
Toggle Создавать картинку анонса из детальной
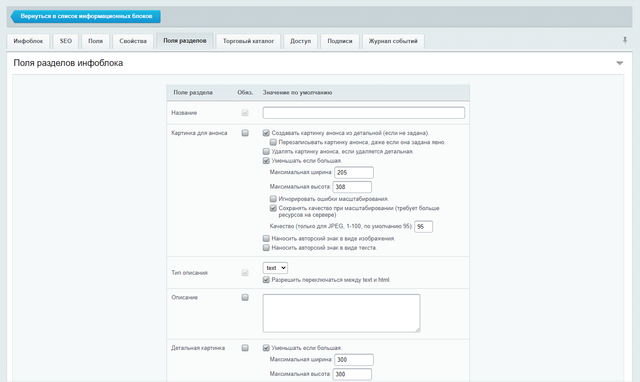(x=266, y=133)
